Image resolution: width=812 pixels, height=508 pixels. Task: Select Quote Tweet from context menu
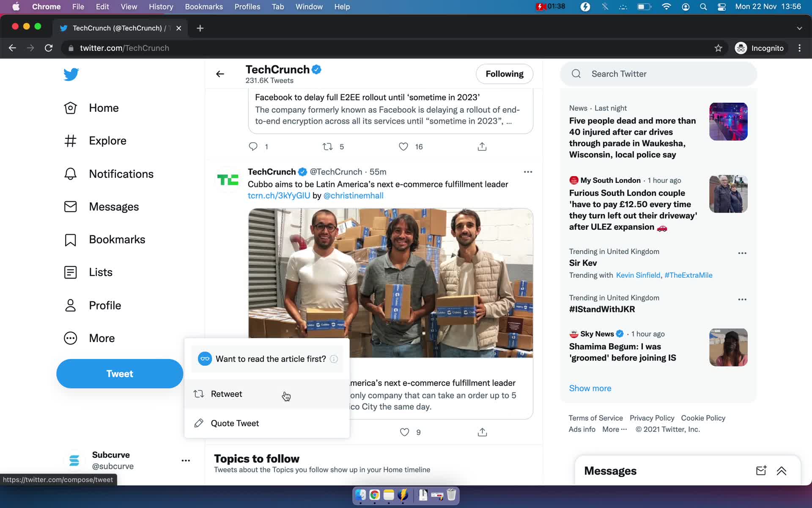[235, 423]
